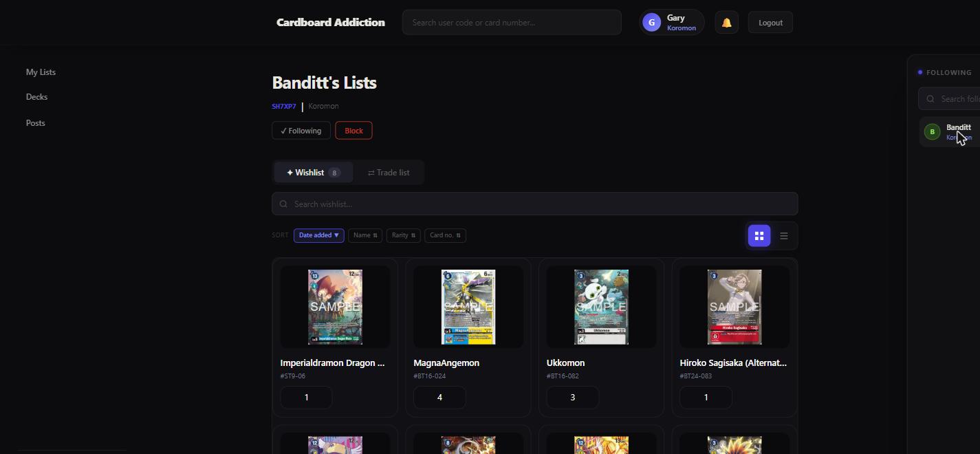This screenshot has width=980, height=454.
Task: Click card number #BT16-024
Action: pyautogui.click(x=430, y=376)
